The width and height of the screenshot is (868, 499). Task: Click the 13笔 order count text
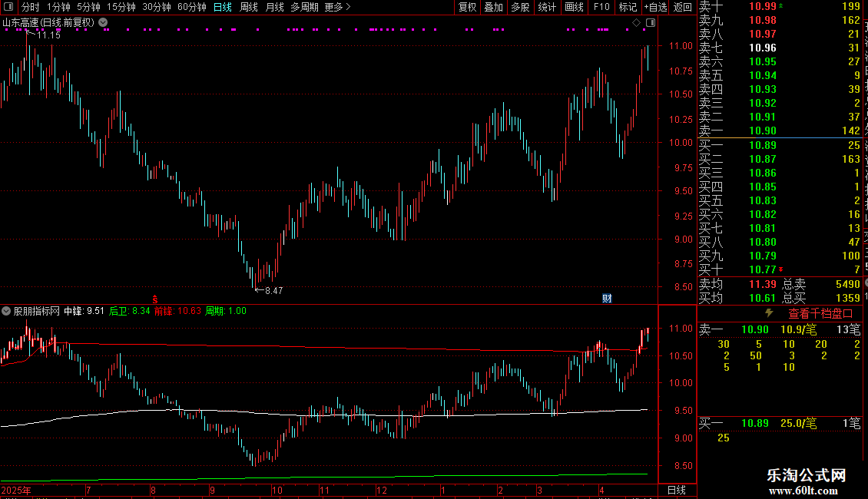848,329
